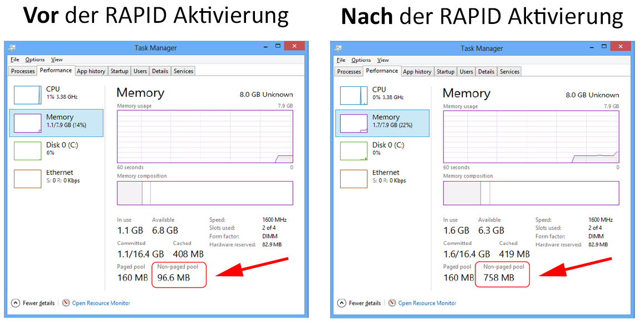Select the Performance tab in the Vor window
Screen dimensions: 644x323
[56, 70]
